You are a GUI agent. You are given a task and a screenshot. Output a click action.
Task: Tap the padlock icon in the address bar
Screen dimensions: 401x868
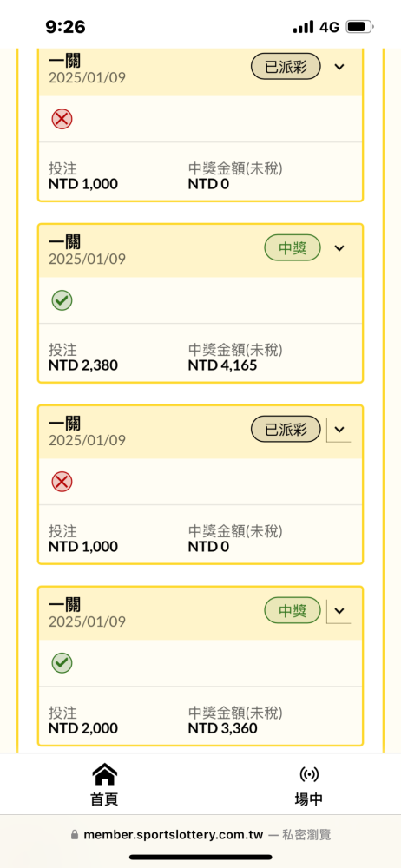[75, 835]
